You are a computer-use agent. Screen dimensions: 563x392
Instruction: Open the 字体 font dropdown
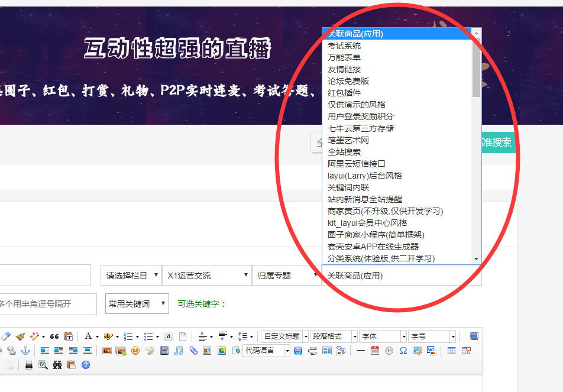(x=382, y=336)
